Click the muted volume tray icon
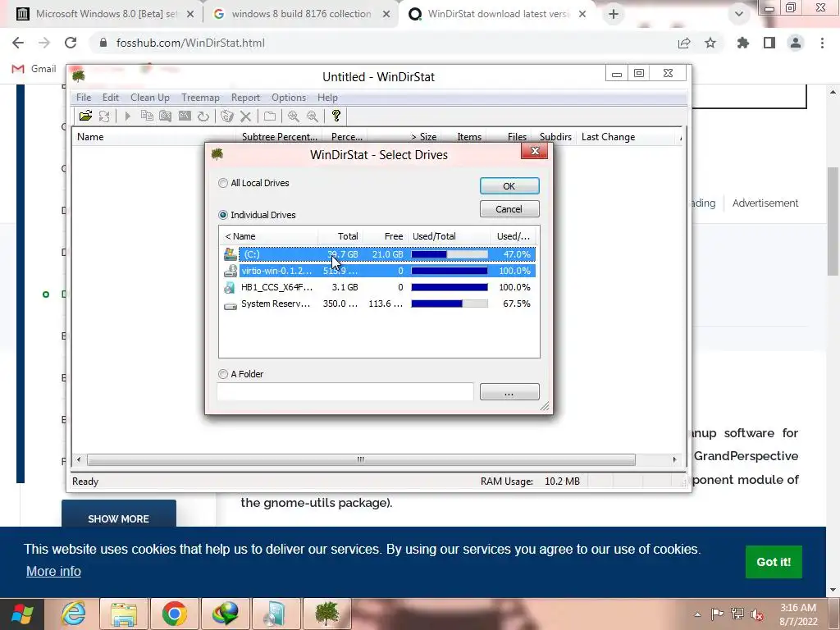Screen dimensions: 840x630 (x=757, y=614)
